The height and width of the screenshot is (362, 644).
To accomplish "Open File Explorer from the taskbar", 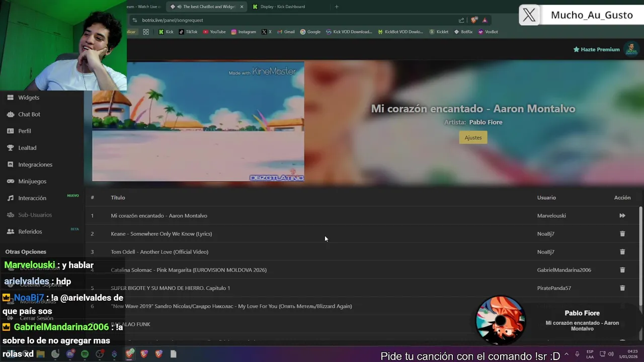I will point(40,354).
